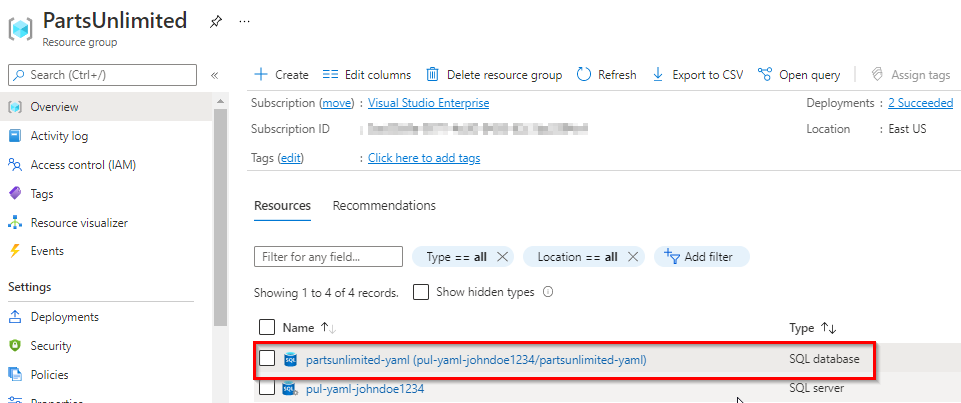961x403 pixels.
Task: Open Edit columns
Action: pos(367,75)
